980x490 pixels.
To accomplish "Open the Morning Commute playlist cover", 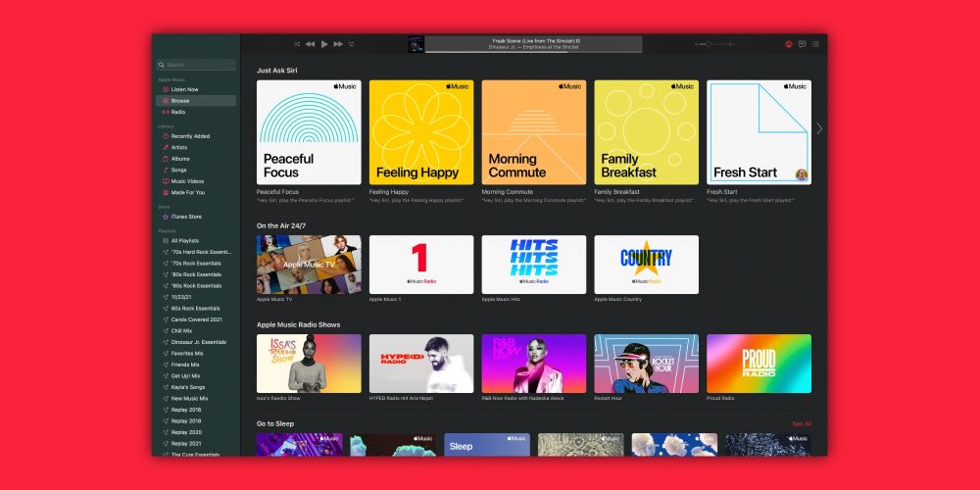I will (534, 132).
